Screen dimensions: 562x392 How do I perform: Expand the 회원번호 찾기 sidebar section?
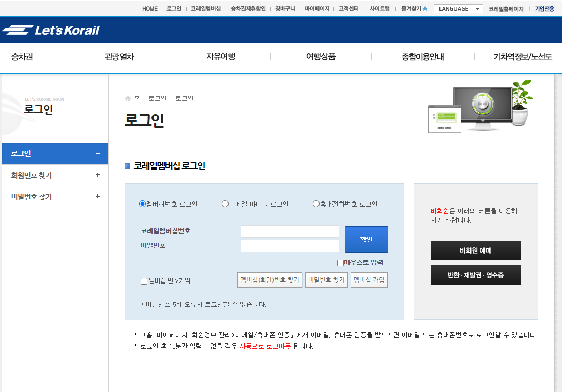pyautogui.click(x=55, y=175)
